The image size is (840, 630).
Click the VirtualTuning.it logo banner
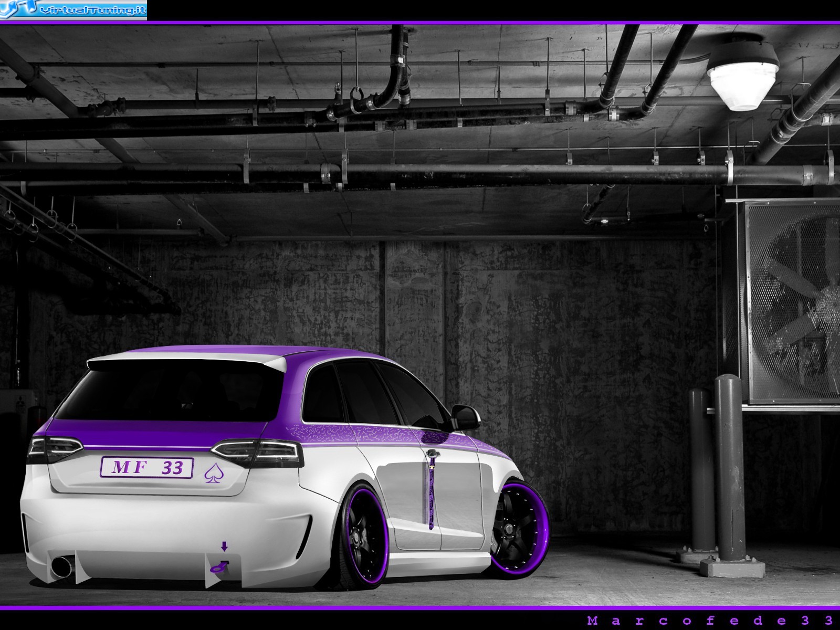point(73,9)
